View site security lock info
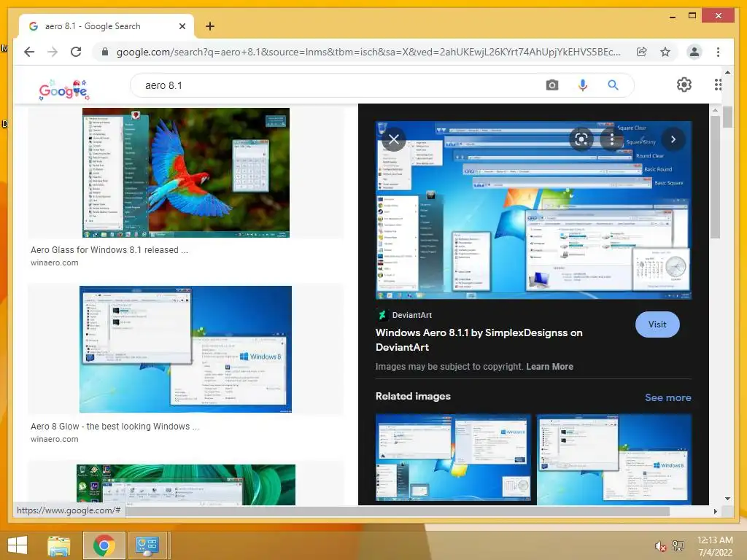Screen dimensions: 747x560 point(105,52)
